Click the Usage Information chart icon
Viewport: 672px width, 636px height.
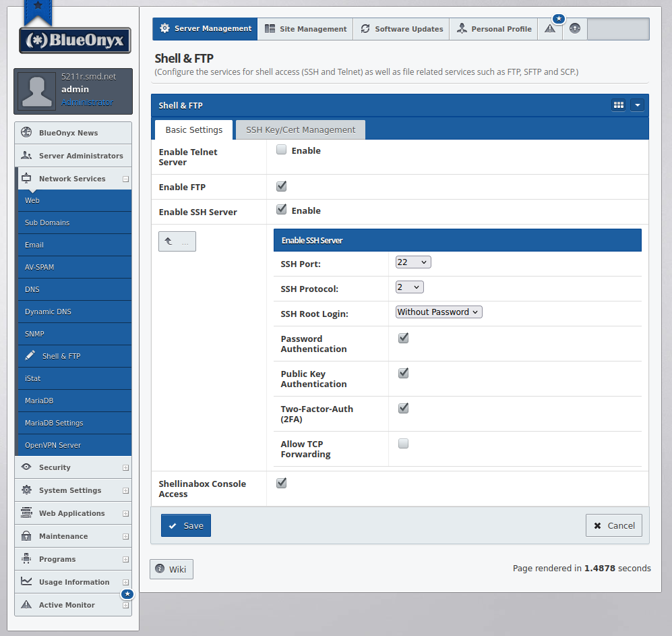coord(26,581)
